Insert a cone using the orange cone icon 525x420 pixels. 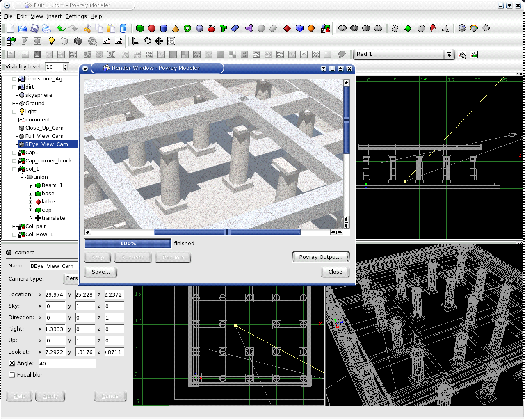(x=176, y=28)
